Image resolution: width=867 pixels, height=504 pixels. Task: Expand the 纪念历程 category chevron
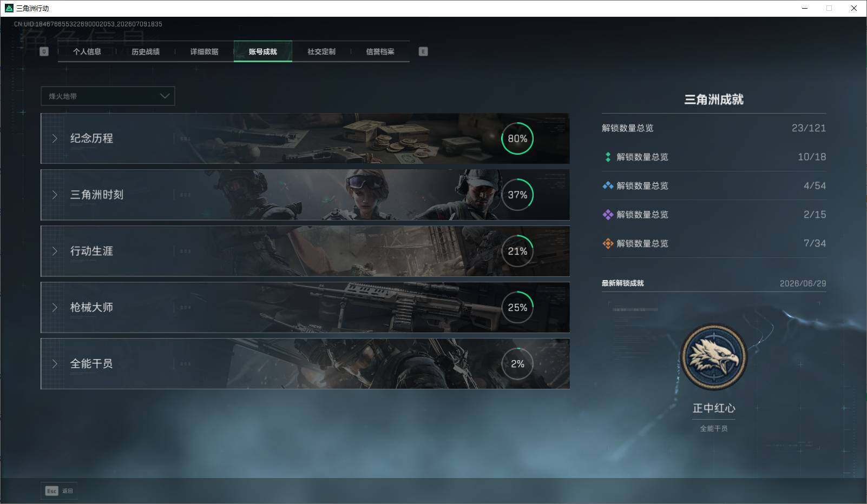55,138
